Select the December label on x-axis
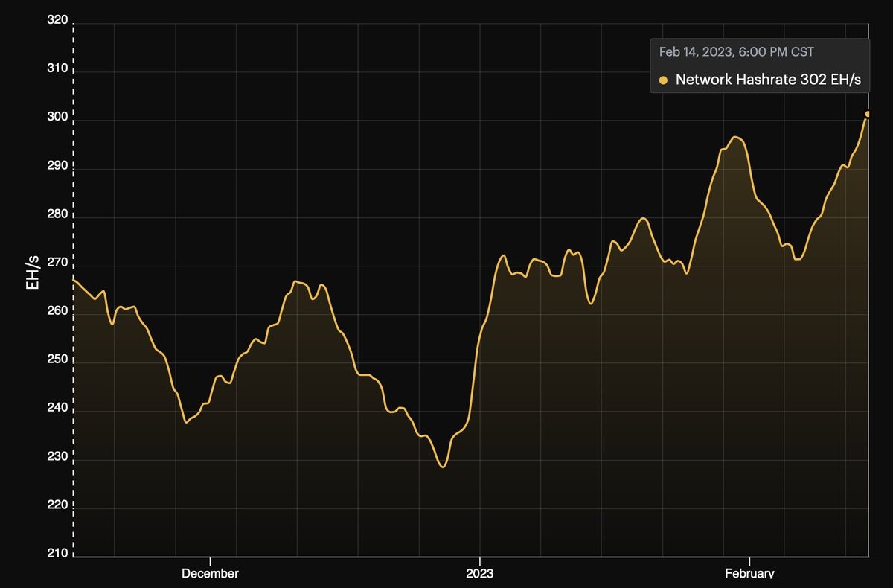The image size is (893, 588). point(211,573)
